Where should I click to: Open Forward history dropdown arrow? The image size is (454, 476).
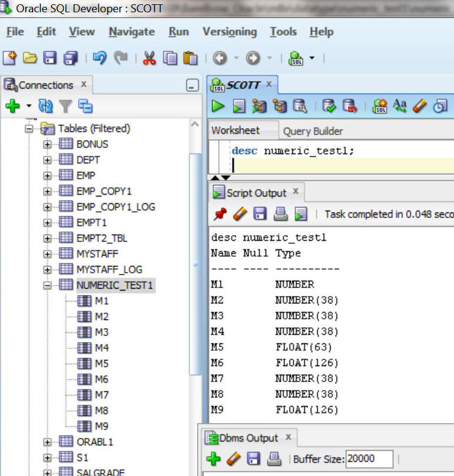269,58
